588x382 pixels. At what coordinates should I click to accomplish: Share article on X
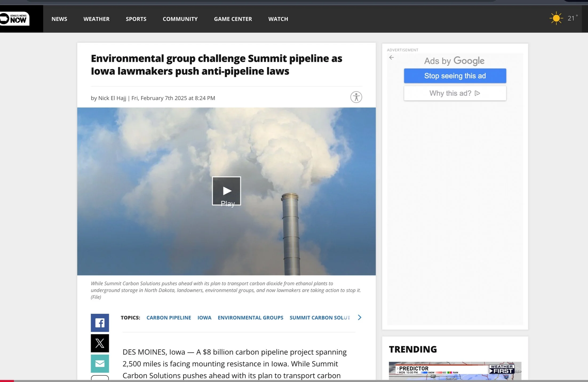100,343
